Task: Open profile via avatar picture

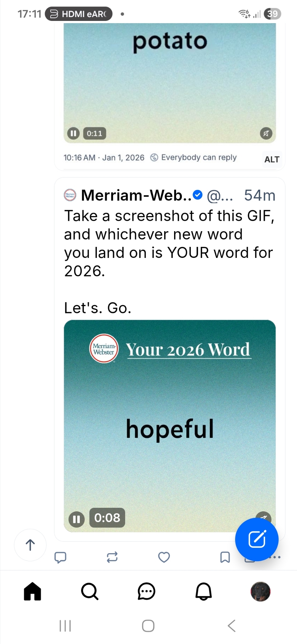Action: (x=260, y=592)
